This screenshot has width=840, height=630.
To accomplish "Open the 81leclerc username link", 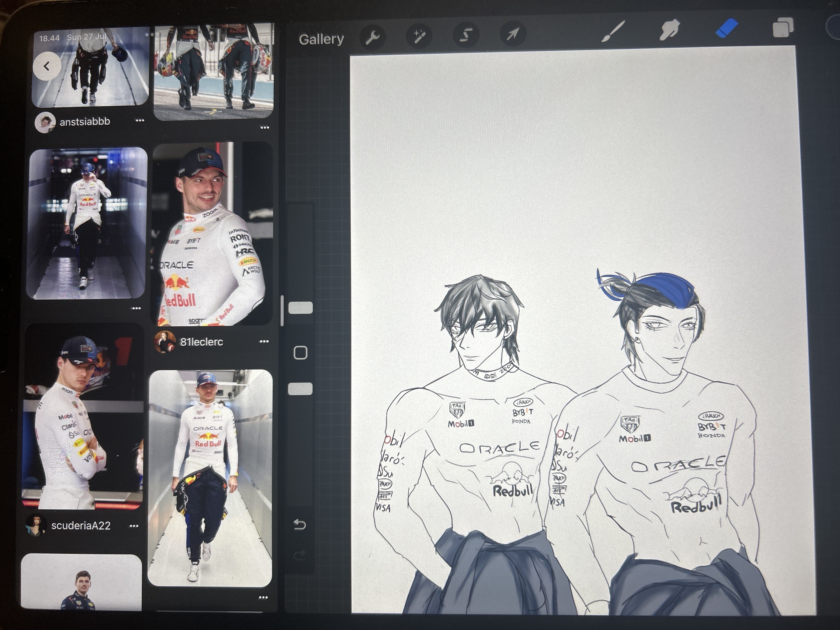I will [202, 342].
